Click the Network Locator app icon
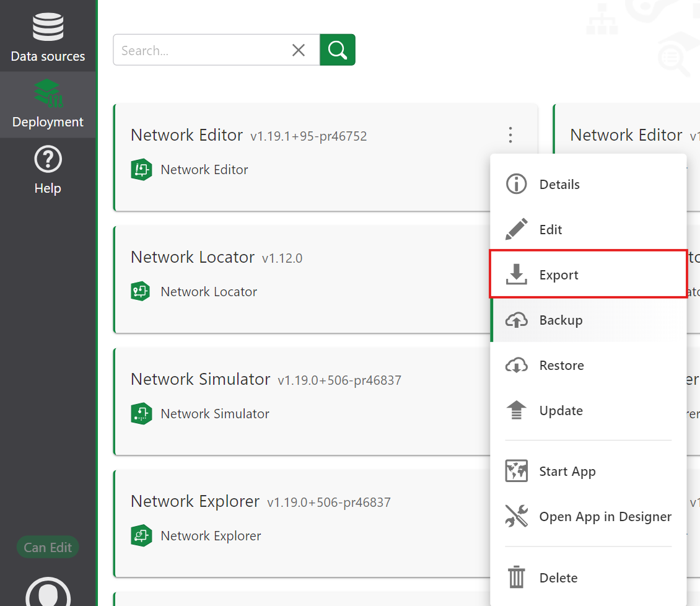 point(141,292)
